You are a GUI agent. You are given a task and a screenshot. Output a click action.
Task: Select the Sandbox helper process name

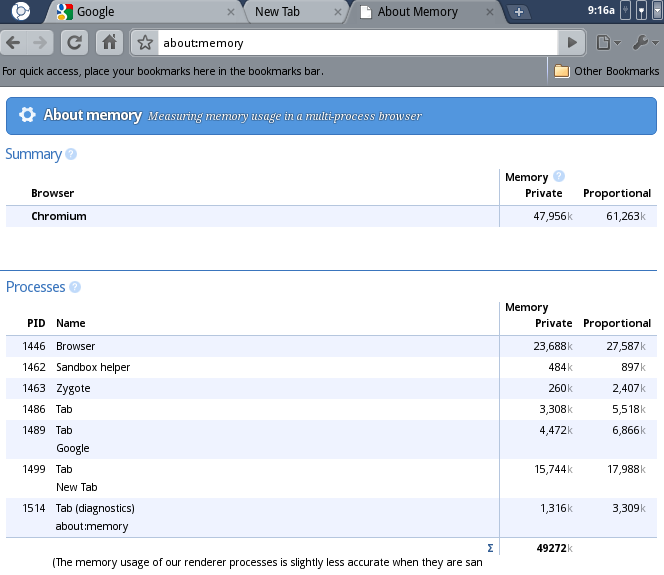tap(93, 367)
